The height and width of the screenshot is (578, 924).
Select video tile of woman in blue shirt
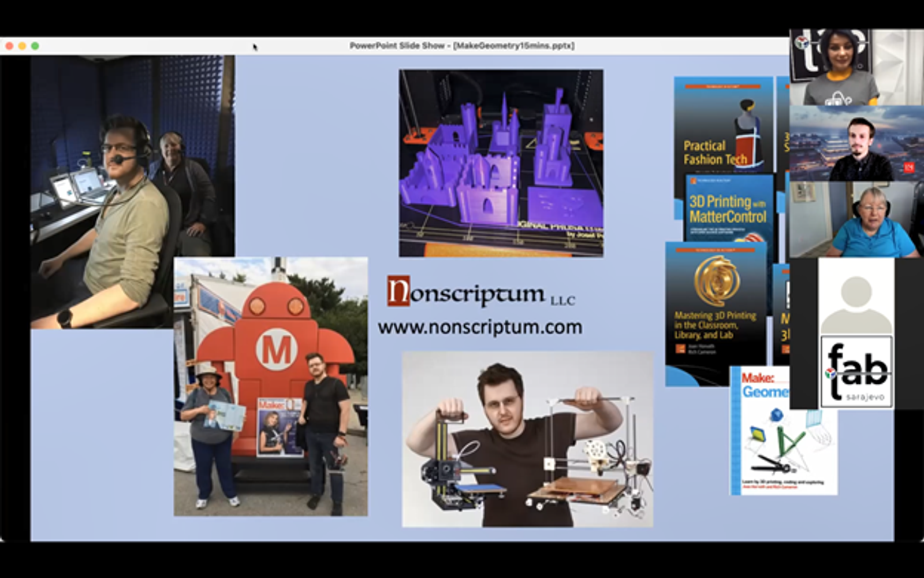point(856,220)
